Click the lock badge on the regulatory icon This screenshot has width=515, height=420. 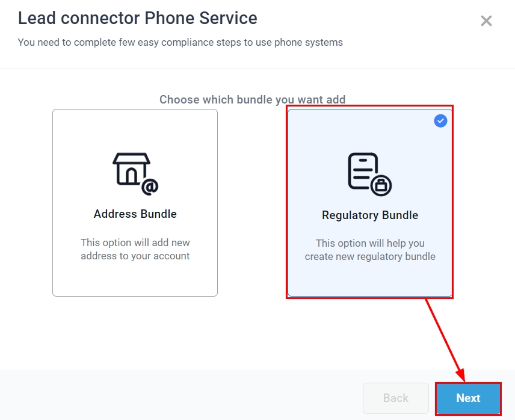(x=380, y=185)
